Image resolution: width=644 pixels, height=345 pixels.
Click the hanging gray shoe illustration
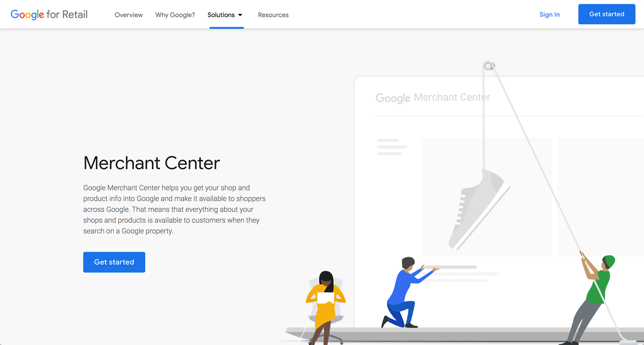(x=480, y=209)
